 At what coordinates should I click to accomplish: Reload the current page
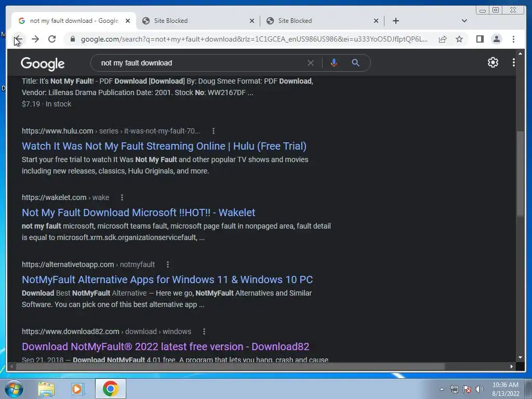(x=52, y=39)
